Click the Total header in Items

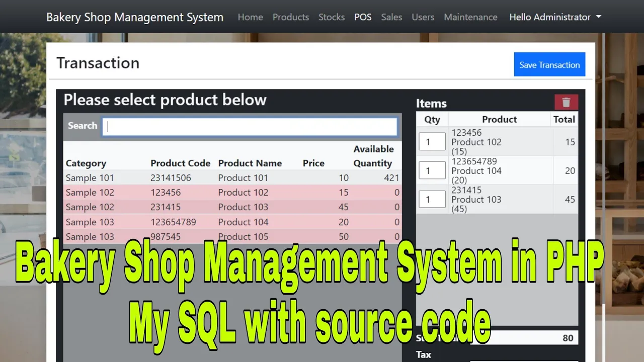tap(564, 119)
